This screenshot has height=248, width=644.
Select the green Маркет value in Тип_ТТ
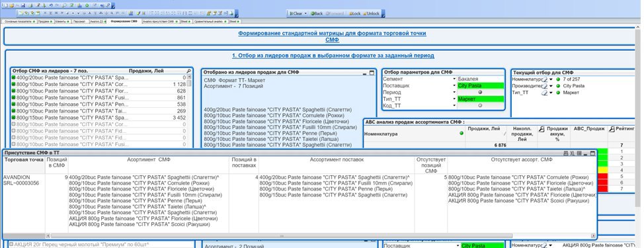[x=481, y=99]
